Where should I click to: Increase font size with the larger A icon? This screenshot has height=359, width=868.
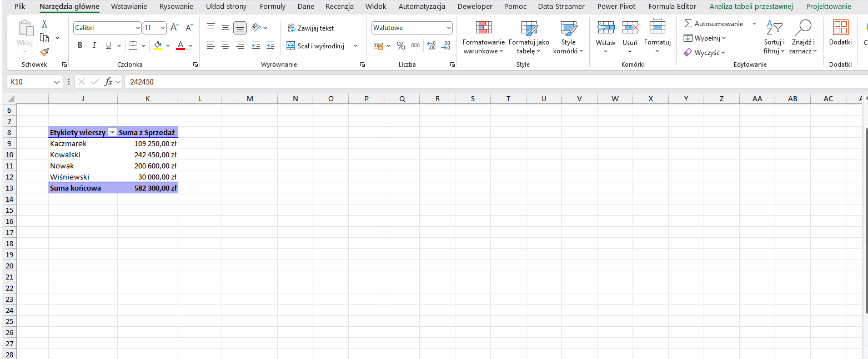pos(174,28)
